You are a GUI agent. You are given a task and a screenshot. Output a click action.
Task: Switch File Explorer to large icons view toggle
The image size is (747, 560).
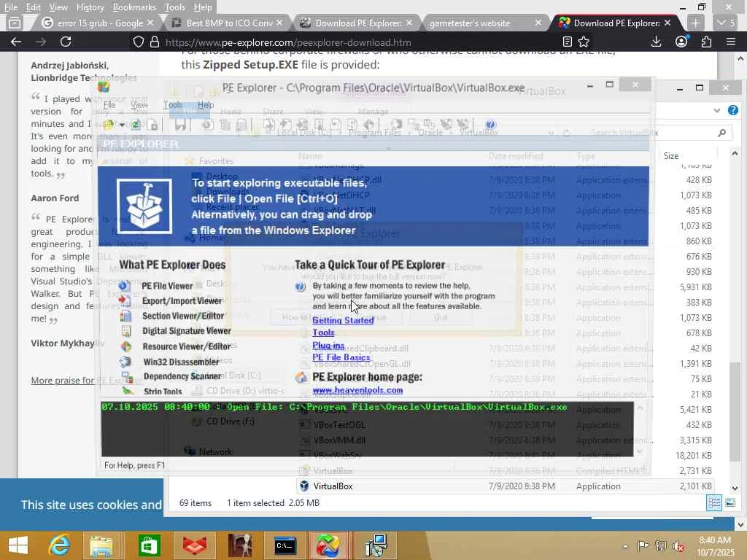click(x=730, y=503)
